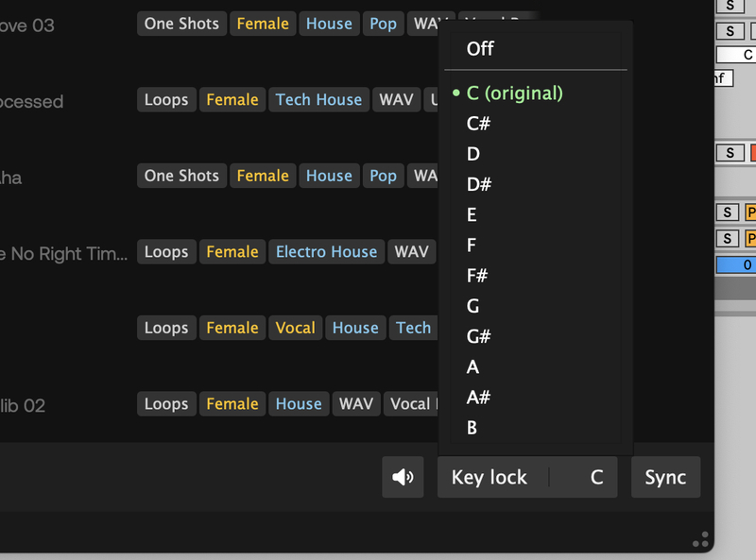Choose C (original) from the key list
Screen dimensions: 756x560
click(x=514, y=93)
